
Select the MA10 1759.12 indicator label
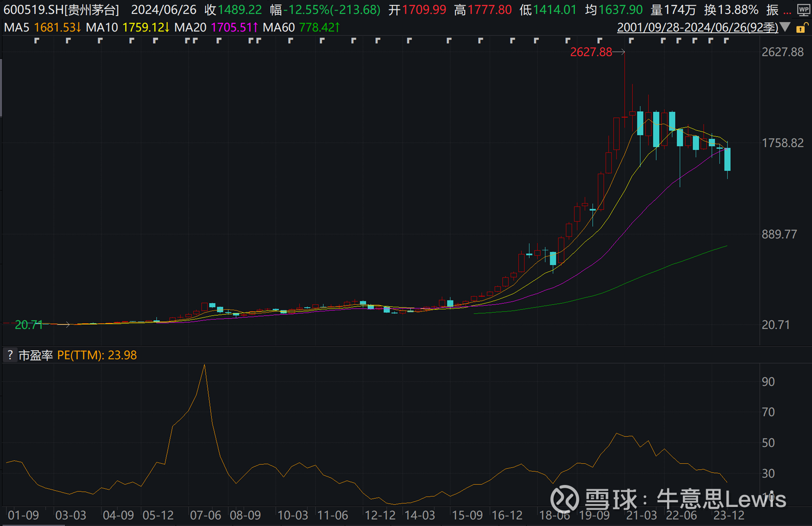pos(128,28)
